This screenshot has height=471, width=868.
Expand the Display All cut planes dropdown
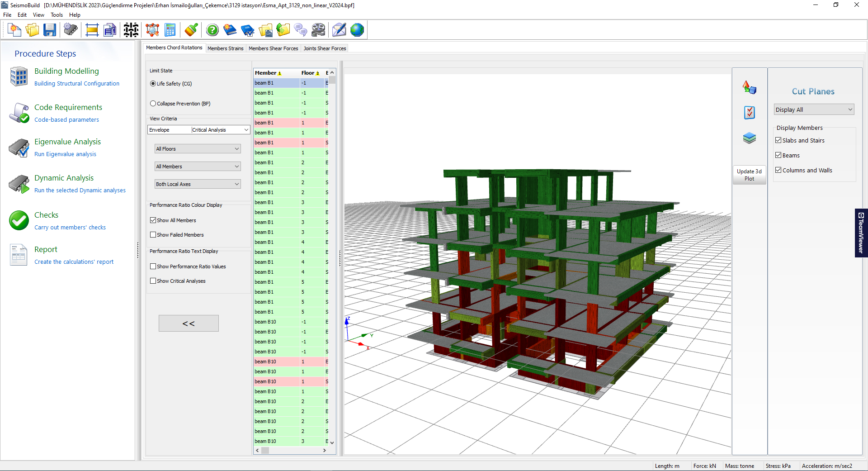point(814,109)
